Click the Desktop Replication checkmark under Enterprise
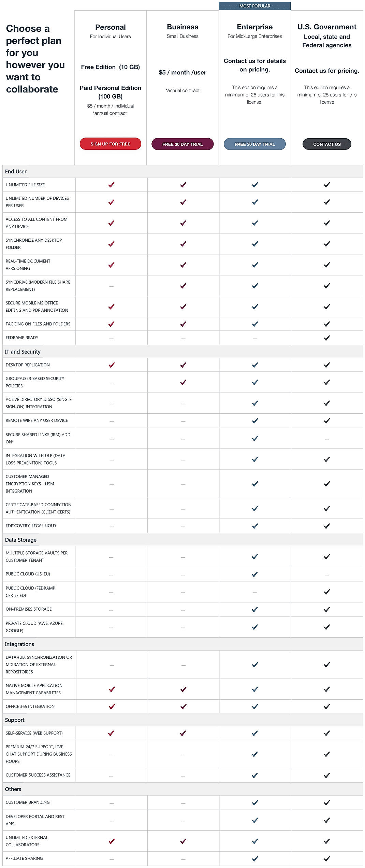 pyautogui.click(x=254, y=365)
